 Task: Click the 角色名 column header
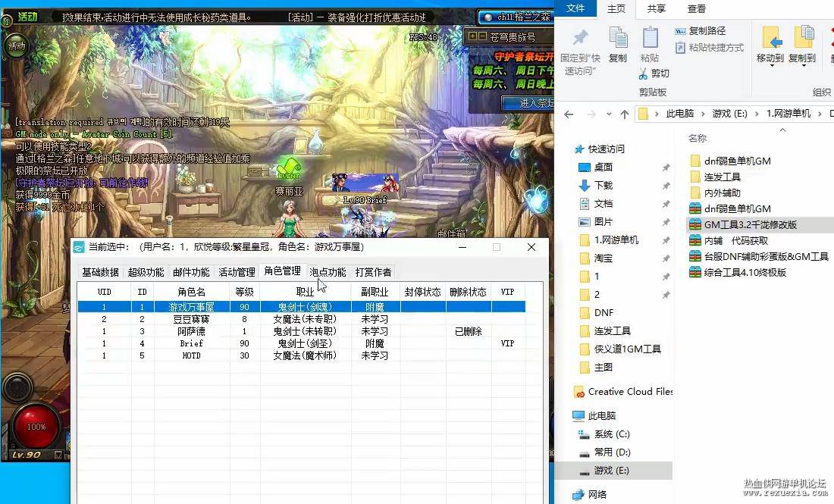coord(192,292)
